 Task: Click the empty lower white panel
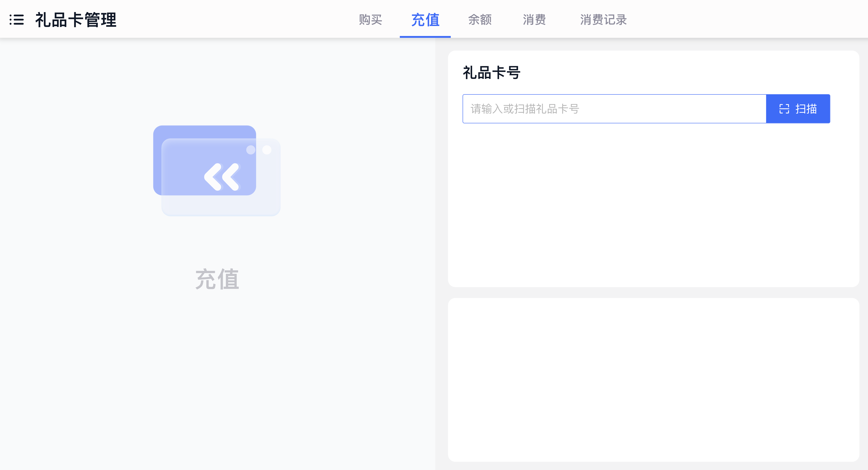(653, 379)
